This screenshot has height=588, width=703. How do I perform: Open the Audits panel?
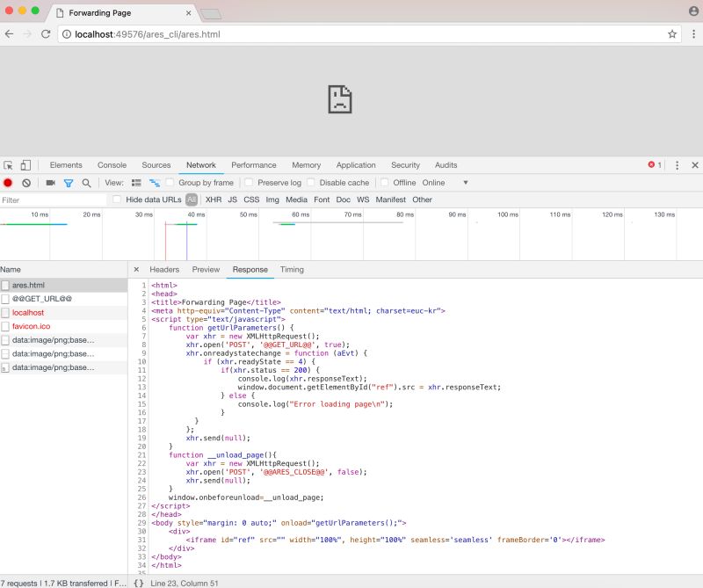coord(446,165)
